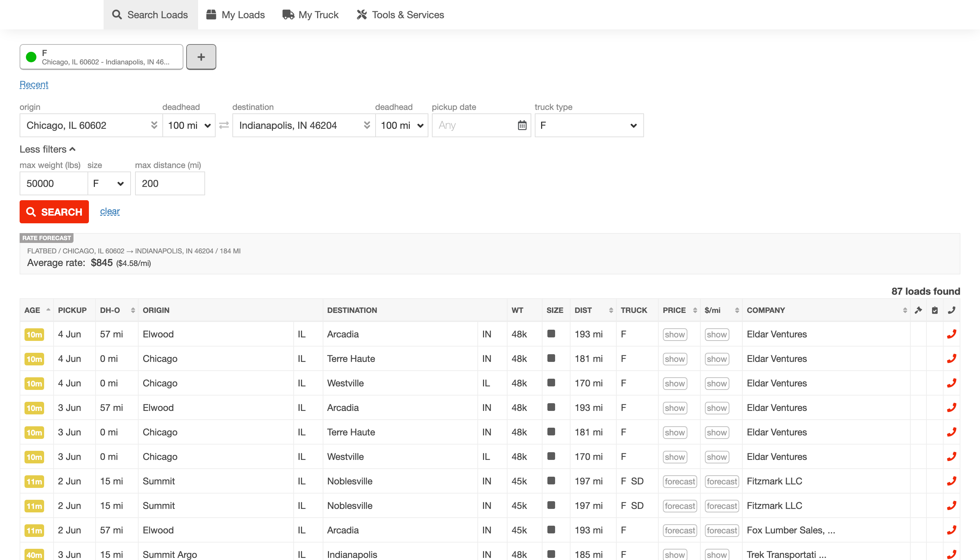Call about 3 Jun Chicago–Westville load
The height and width of the screenshot is (560, 980).
coord(952,457)
